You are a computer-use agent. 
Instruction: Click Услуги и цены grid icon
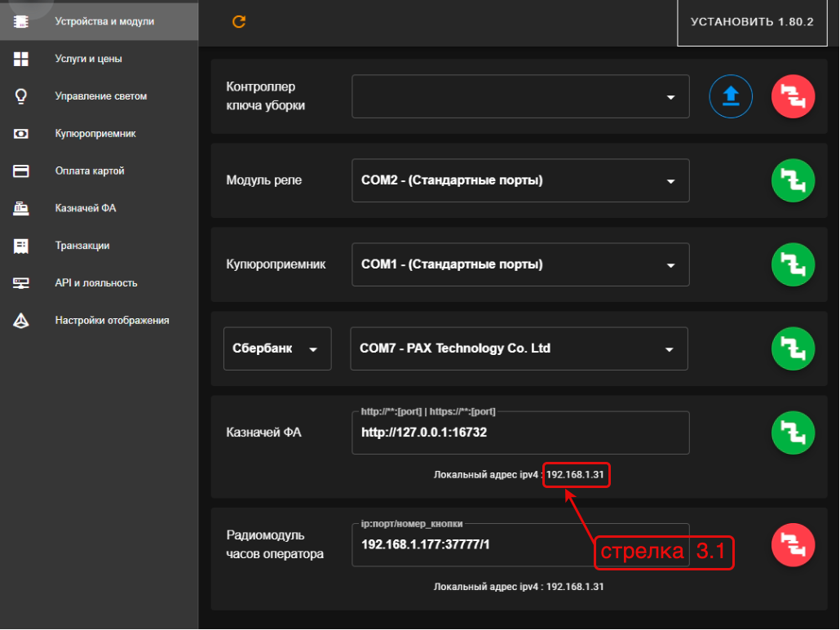(x=21, y=59)
